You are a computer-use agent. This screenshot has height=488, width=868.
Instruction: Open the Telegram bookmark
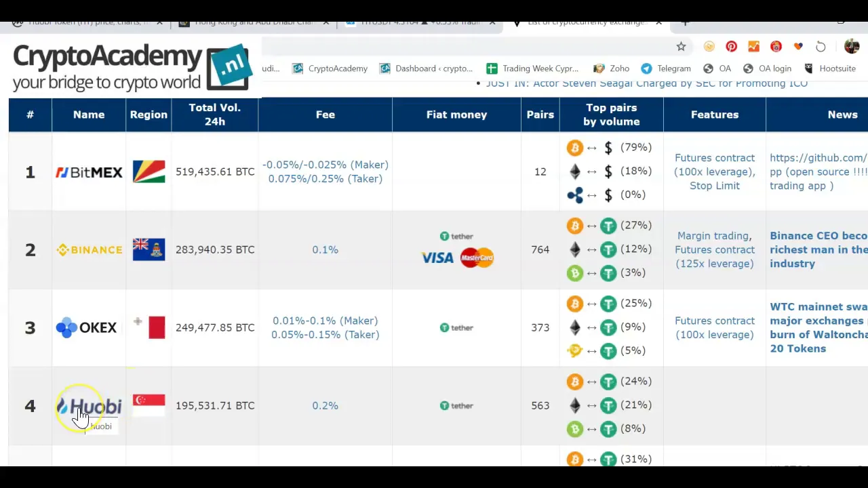tap(666, 68)
